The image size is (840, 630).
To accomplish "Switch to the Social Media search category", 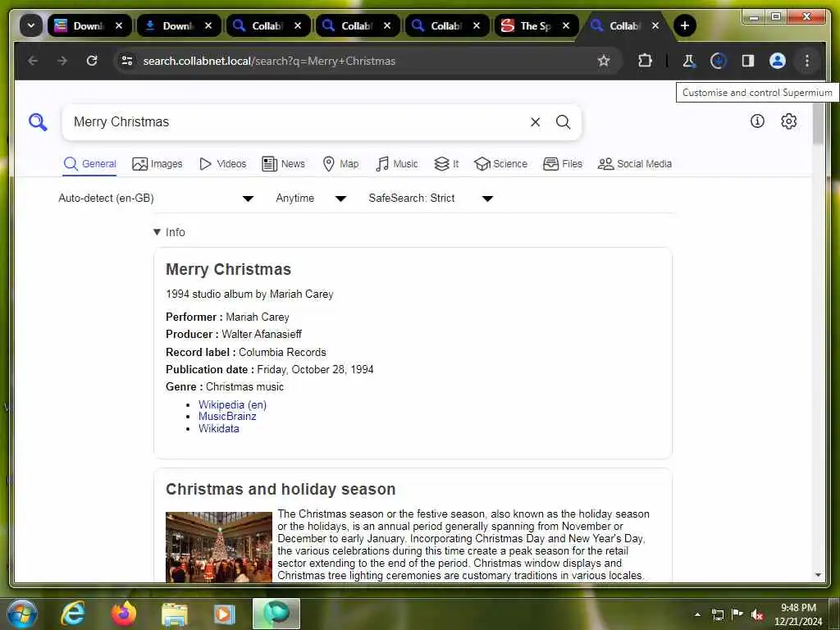I will tap(635, 164).
